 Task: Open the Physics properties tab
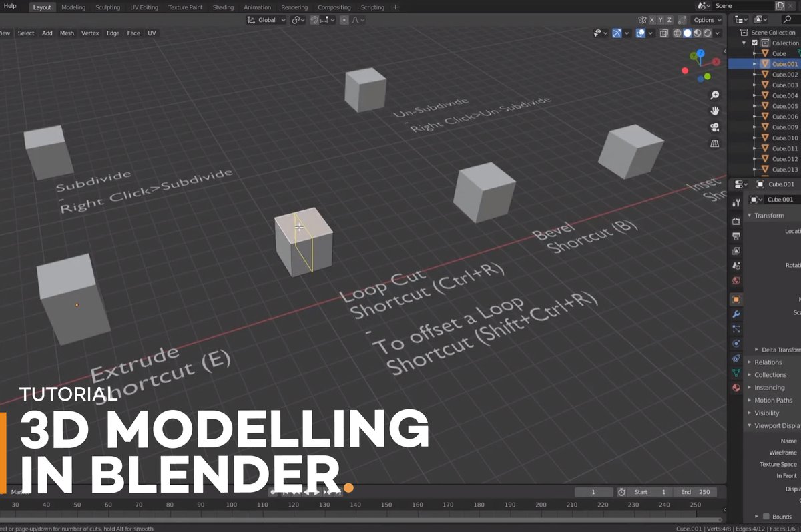click(736, 344)
